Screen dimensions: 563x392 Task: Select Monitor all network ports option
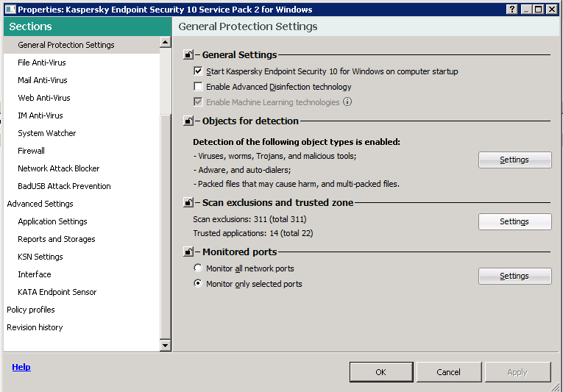pos(198,268)
